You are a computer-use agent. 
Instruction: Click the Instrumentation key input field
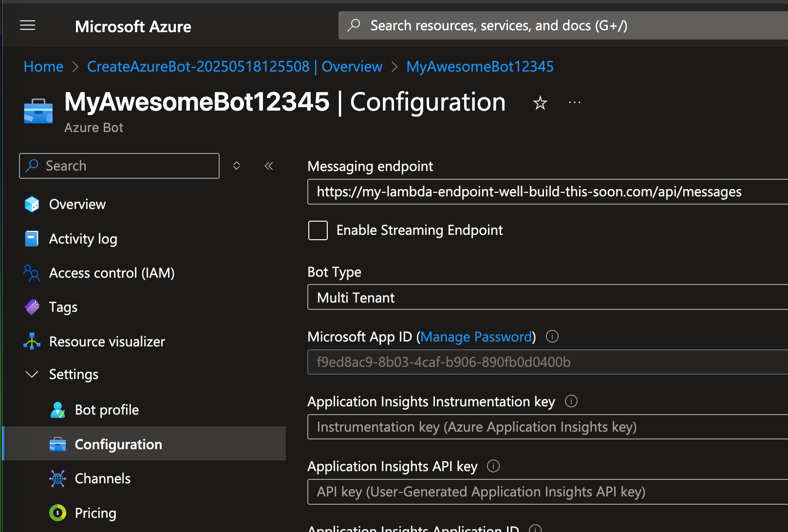click(x=545, y=427)
